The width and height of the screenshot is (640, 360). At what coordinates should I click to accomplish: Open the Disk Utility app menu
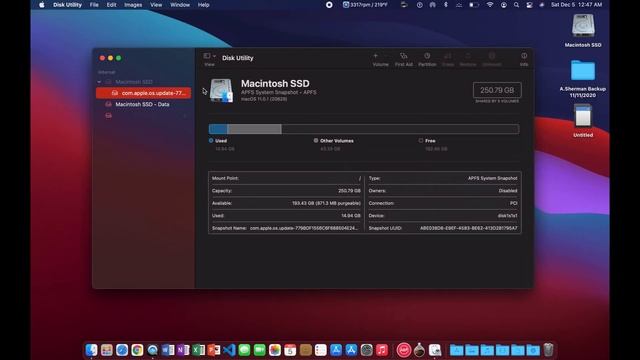tap(67, 5)
